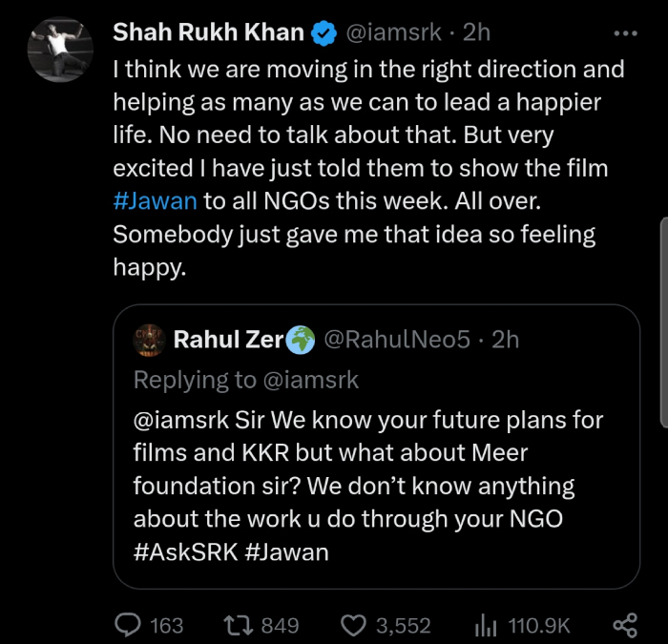This screenshot has height=644, width=668.
Task: Click the retweet icon
Action: tap(237, 625)
